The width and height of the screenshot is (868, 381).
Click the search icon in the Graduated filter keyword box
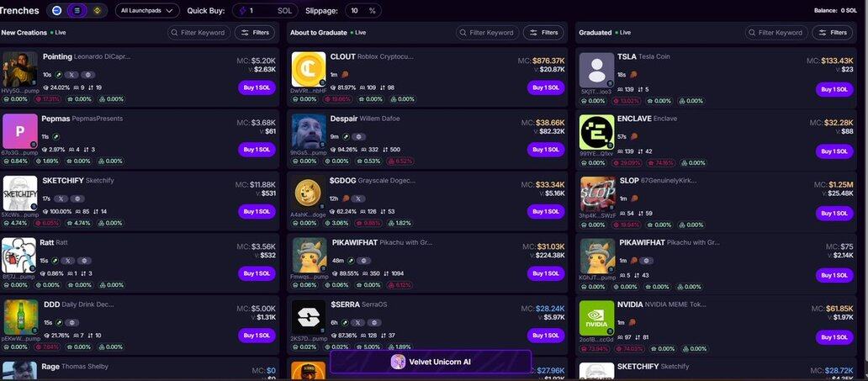(x=752, y=33)
